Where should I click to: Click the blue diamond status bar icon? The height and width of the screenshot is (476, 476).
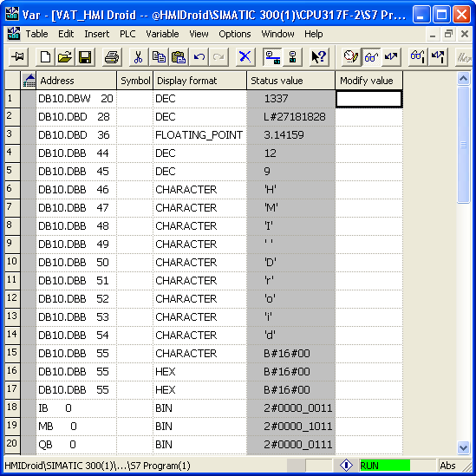346,465
